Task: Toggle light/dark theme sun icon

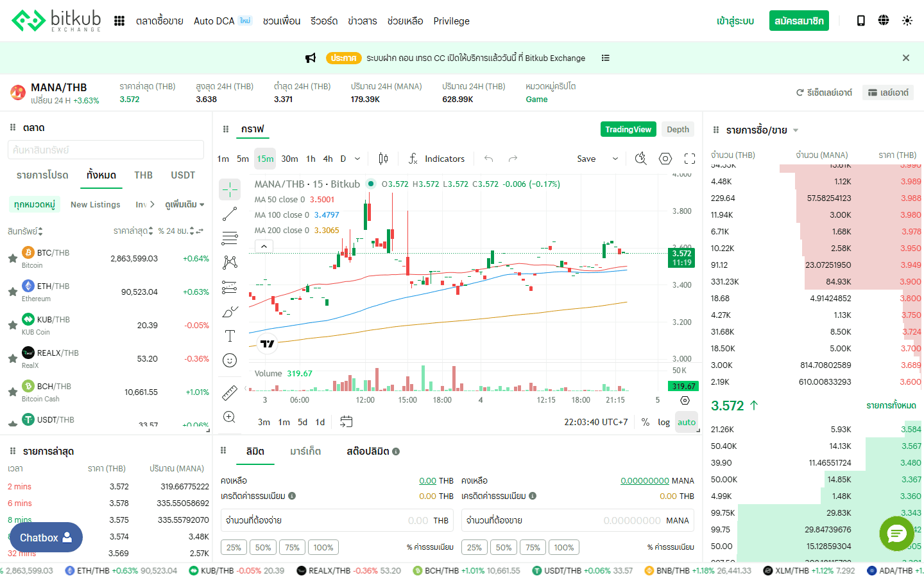Action: click(907, 21)
